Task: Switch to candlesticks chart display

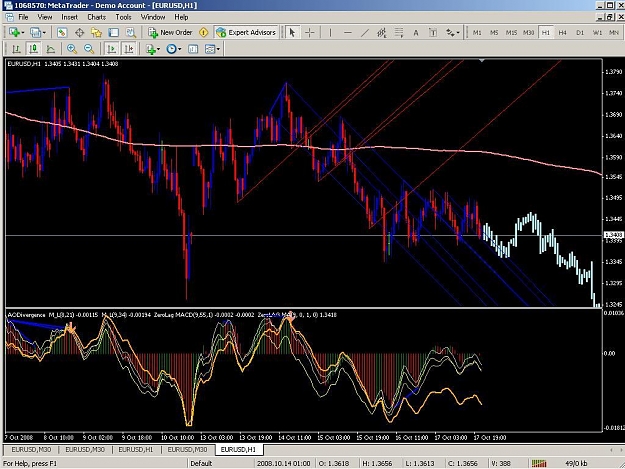Action: 33,49
